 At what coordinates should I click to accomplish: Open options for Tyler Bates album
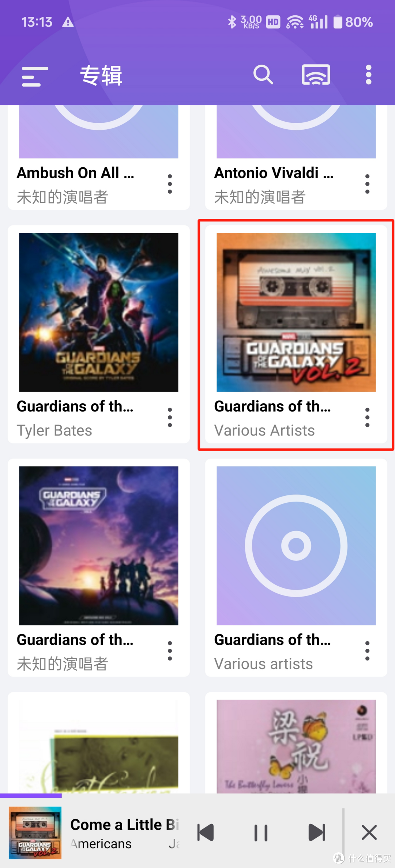click(x=170, y=418)
